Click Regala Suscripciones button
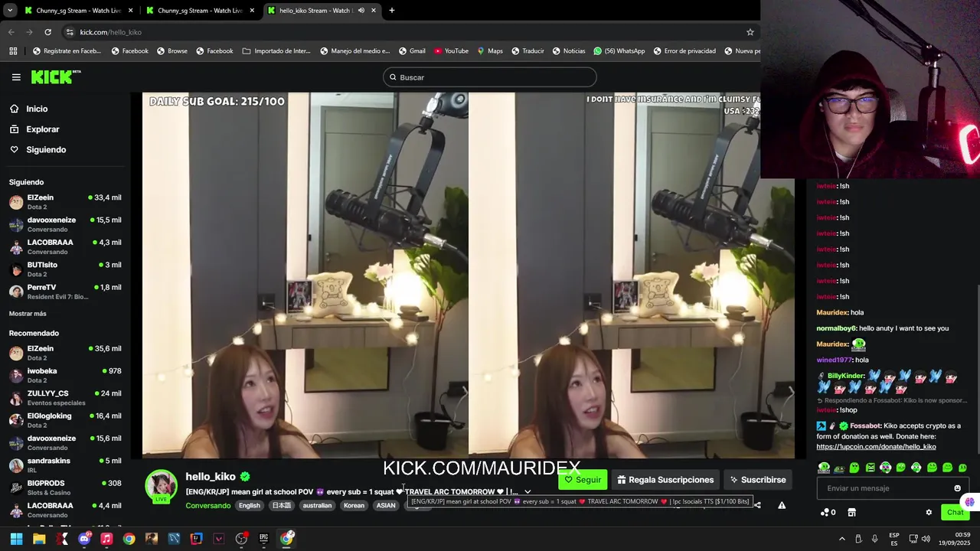The image size is (980, 551). (x=665, y=480)
